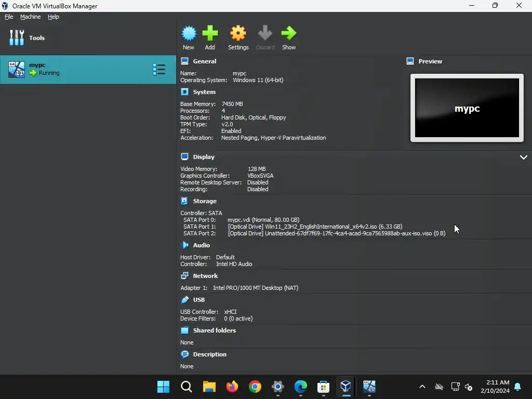Click the Shared folders section heading
Viewport: 532px width, 399px height.
pyautogui.click(x=215, y=330)
